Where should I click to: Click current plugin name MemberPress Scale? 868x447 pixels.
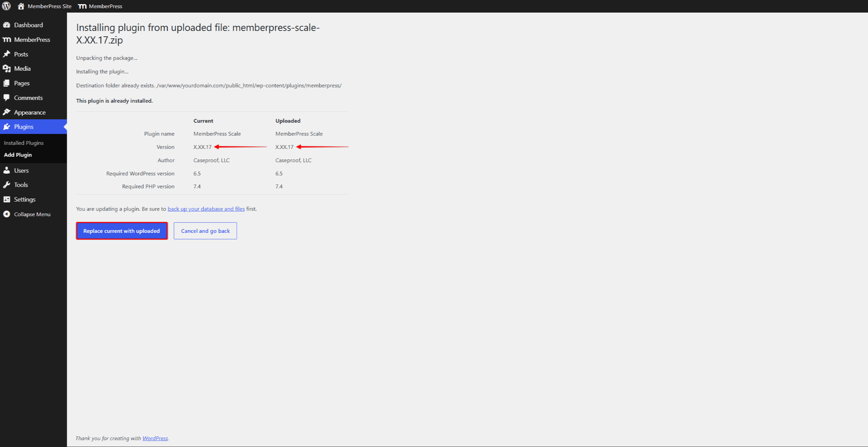click(217, 134)
